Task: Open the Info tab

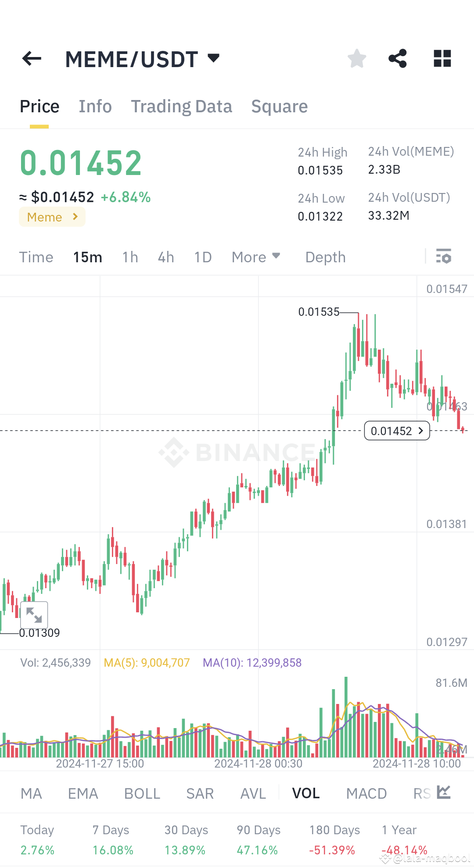Action: [x=95, y=106]
